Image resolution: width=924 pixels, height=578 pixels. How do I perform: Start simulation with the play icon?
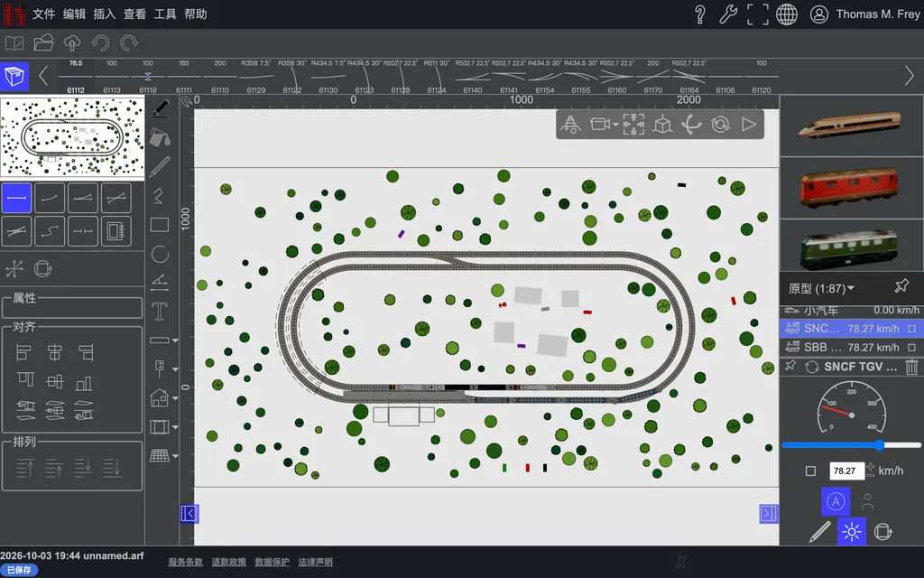pyautogui.click(x=748, y=125)
